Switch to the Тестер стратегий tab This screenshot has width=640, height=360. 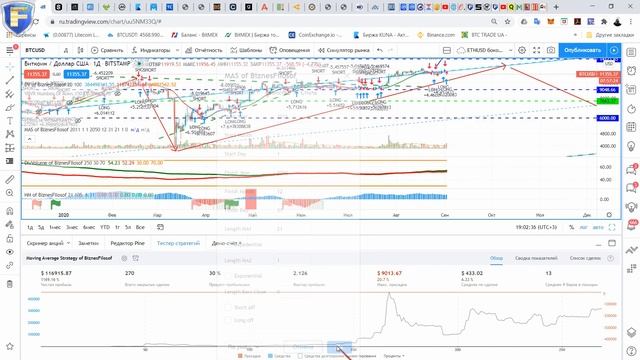click(178, 243)
